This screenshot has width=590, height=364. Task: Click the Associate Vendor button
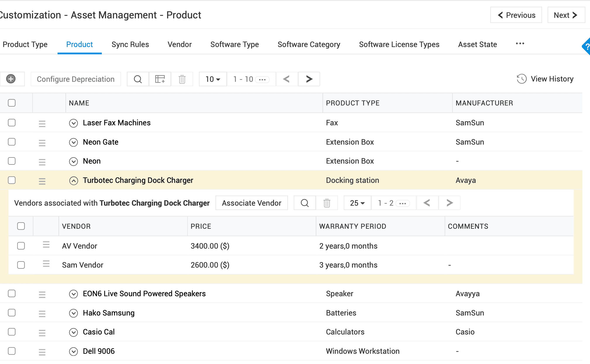point(251,203)
